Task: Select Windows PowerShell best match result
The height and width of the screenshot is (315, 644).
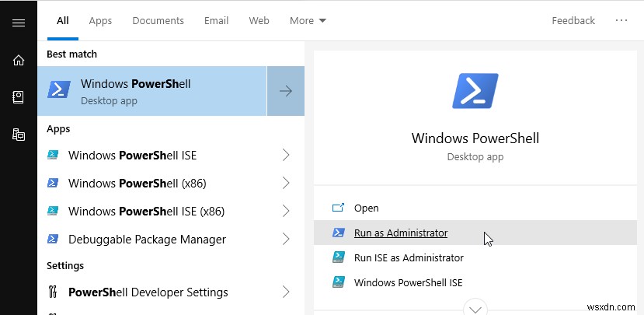Action: (152, 91)
